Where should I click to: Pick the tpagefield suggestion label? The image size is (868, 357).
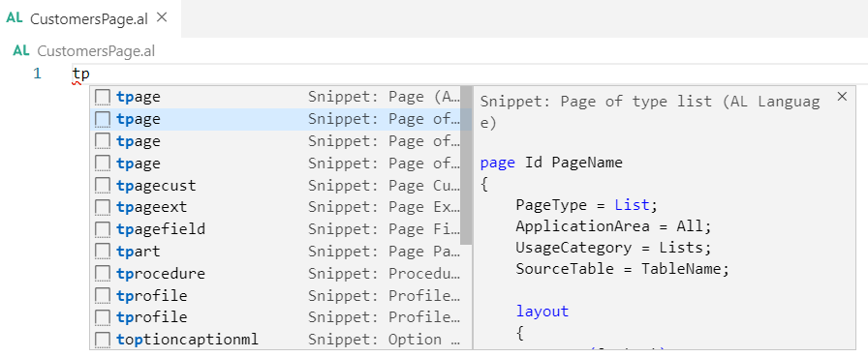(161, 229)
